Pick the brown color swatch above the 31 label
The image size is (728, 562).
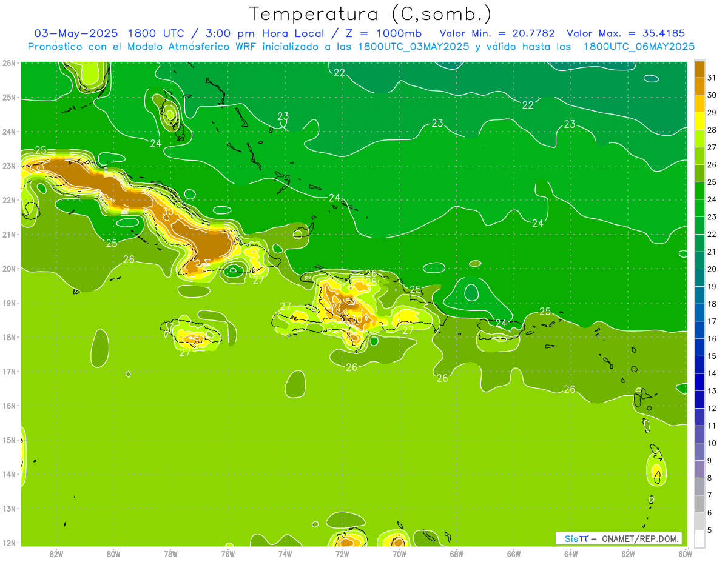point(699,69)
